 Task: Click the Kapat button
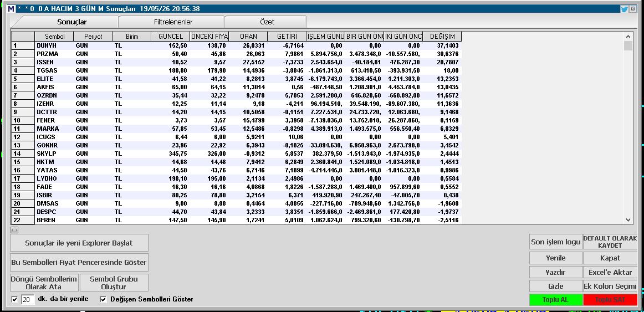click(x=610, y=258)
